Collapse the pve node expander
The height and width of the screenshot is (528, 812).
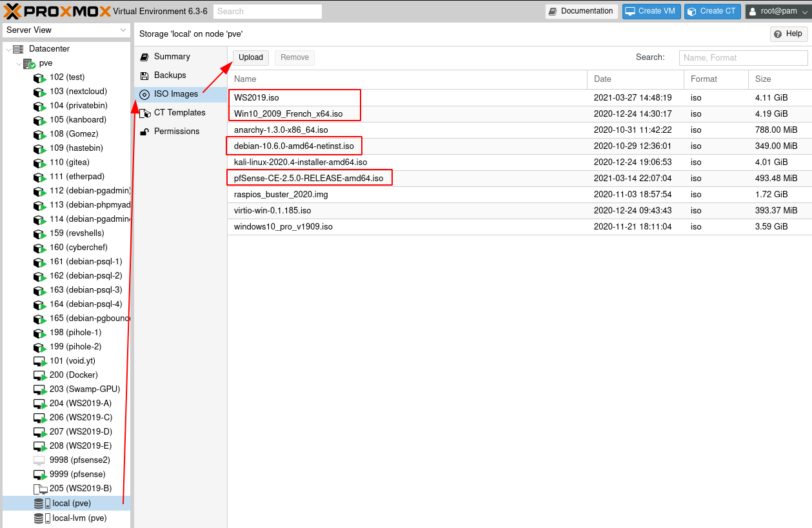pyautogui.click(x=18, y=63)
